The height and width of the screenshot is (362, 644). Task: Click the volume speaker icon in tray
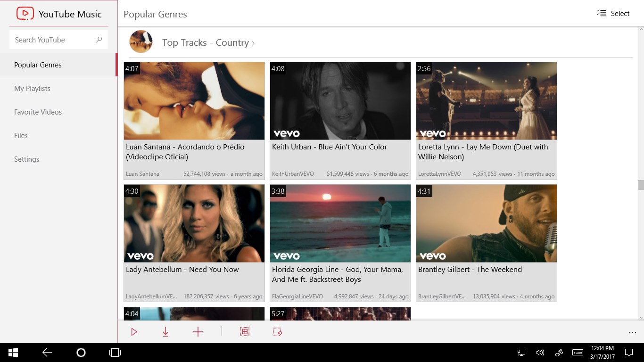pos(540,352)
